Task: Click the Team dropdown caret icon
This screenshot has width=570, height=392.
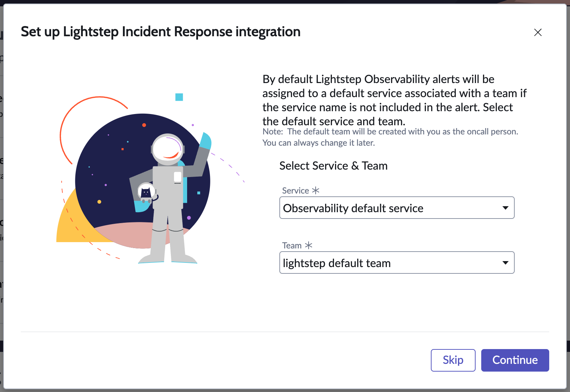Action: 506,263
